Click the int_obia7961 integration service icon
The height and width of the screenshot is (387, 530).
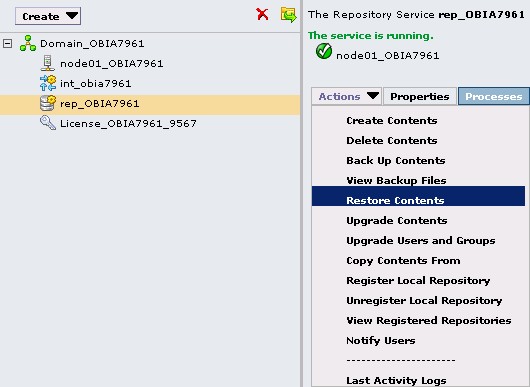point(48,83)
